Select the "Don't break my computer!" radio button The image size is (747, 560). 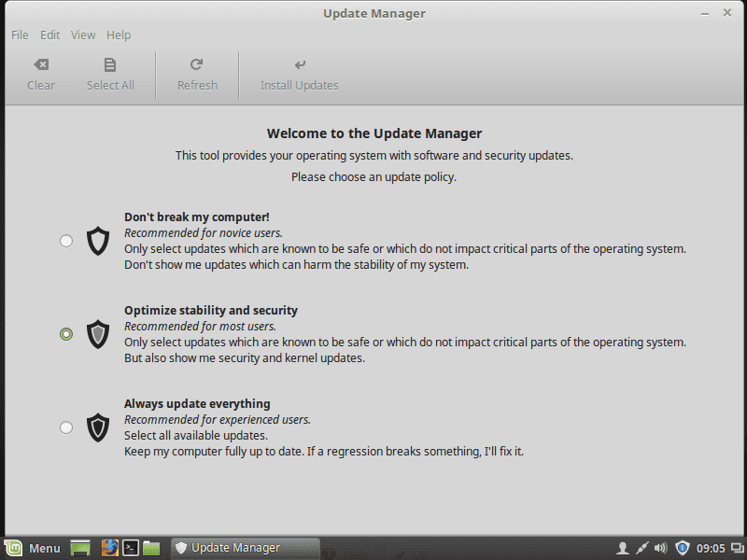66,241
